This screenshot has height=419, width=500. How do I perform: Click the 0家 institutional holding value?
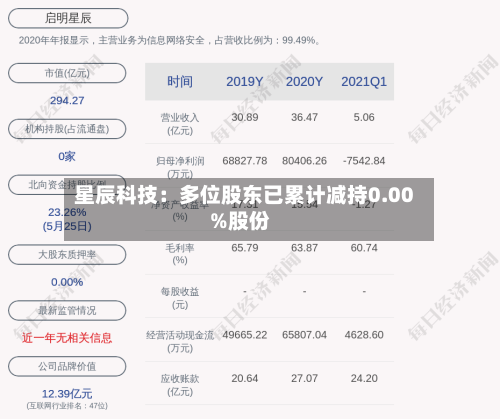point(67,156)
